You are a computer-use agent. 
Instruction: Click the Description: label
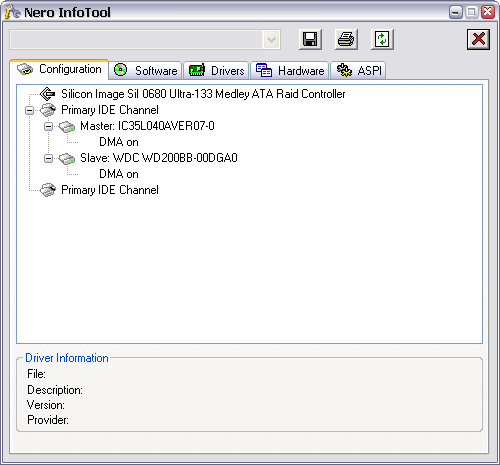pos(55,390)
